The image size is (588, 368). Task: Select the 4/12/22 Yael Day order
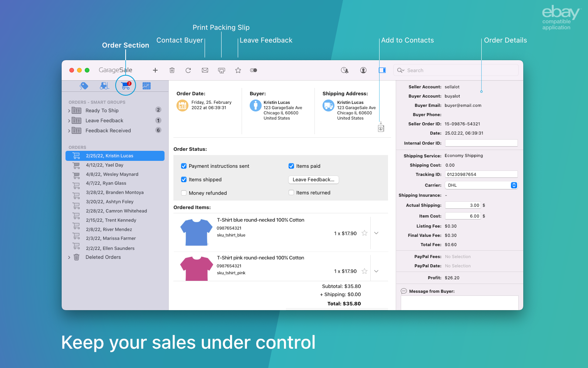point(104,165)
